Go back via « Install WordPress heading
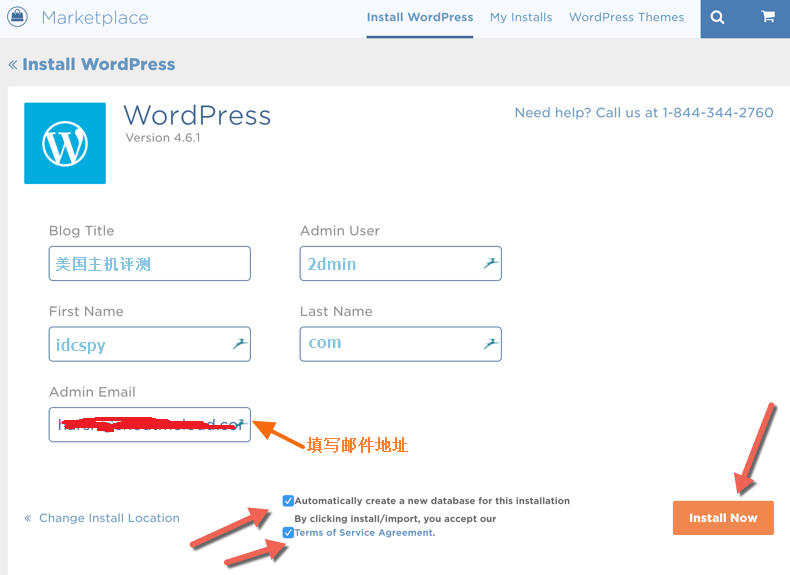 [92, 64]
